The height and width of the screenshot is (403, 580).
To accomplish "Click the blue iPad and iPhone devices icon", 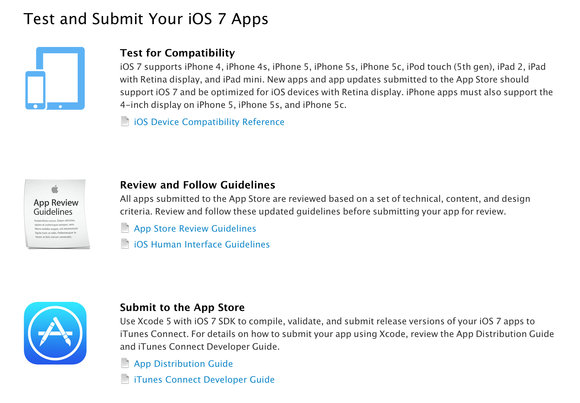I will (55, 78).
